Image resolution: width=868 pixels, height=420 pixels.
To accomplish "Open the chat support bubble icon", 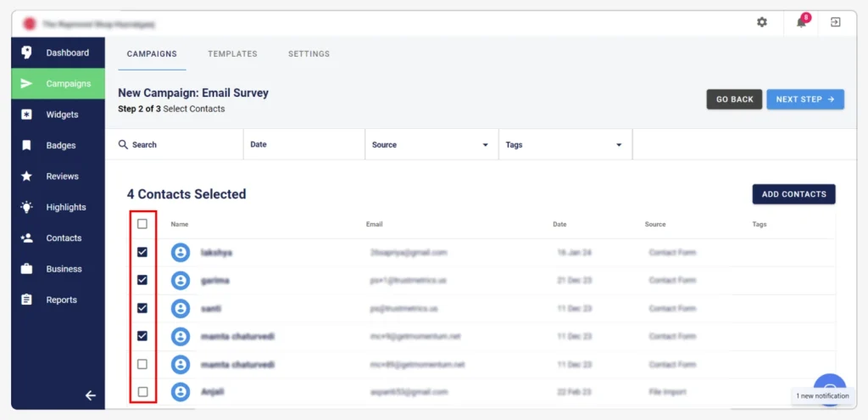I will click(x=830, y=389).
